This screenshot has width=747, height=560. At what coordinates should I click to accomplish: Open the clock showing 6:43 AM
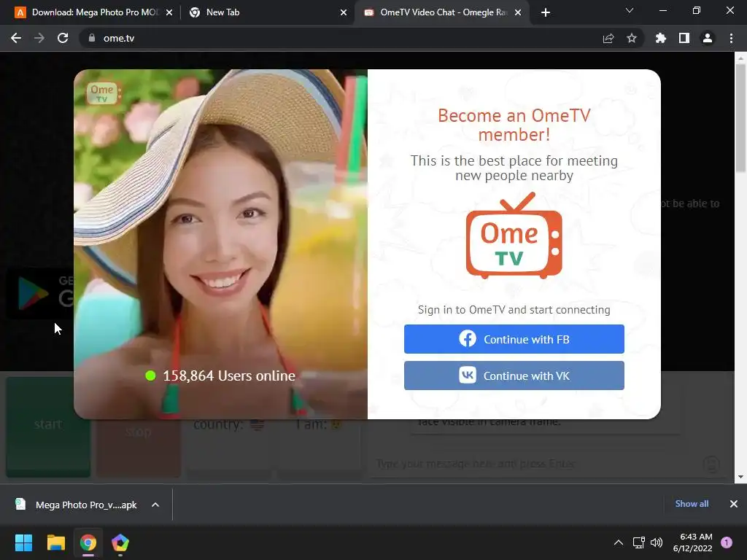[693, 542]
